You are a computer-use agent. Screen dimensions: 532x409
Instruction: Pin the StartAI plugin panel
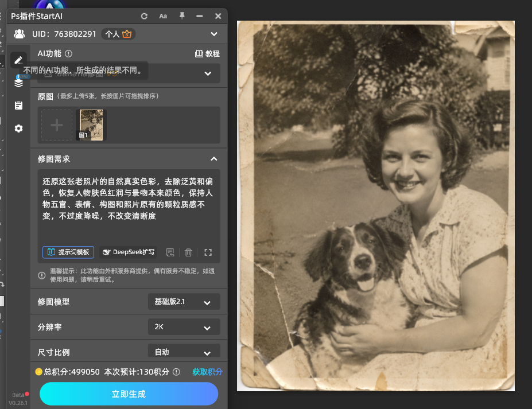point(182,16)
